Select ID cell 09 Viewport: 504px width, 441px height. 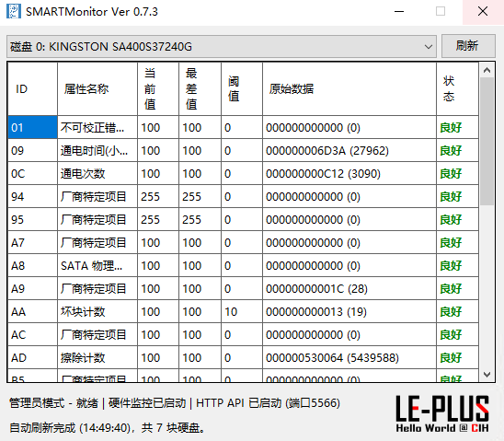(32, 151)
